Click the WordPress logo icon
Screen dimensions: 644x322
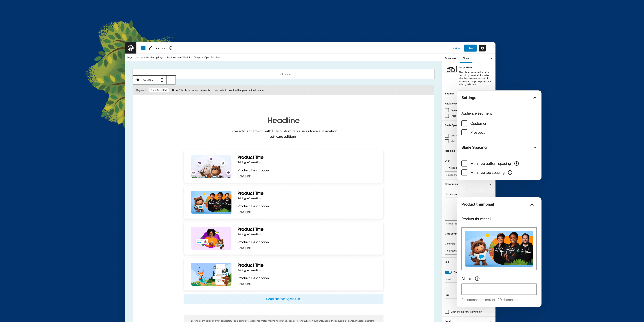click(131, 48)
